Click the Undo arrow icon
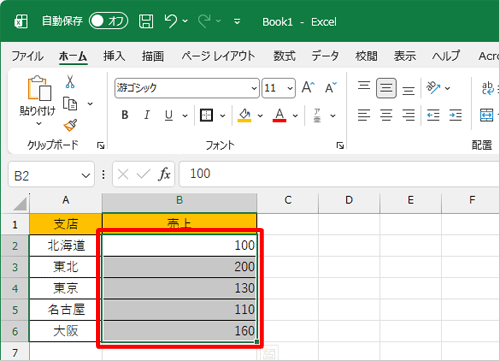 click(x=170, y=21)
